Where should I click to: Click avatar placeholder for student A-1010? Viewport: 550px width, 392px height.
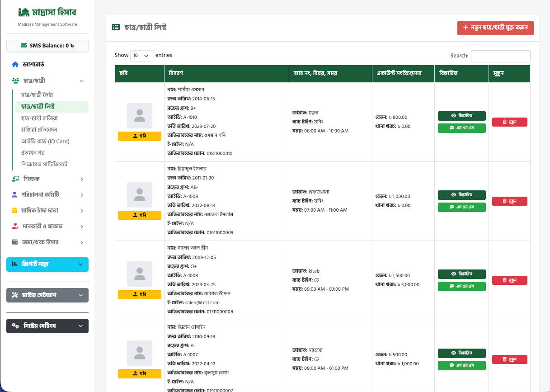[140, 116]
